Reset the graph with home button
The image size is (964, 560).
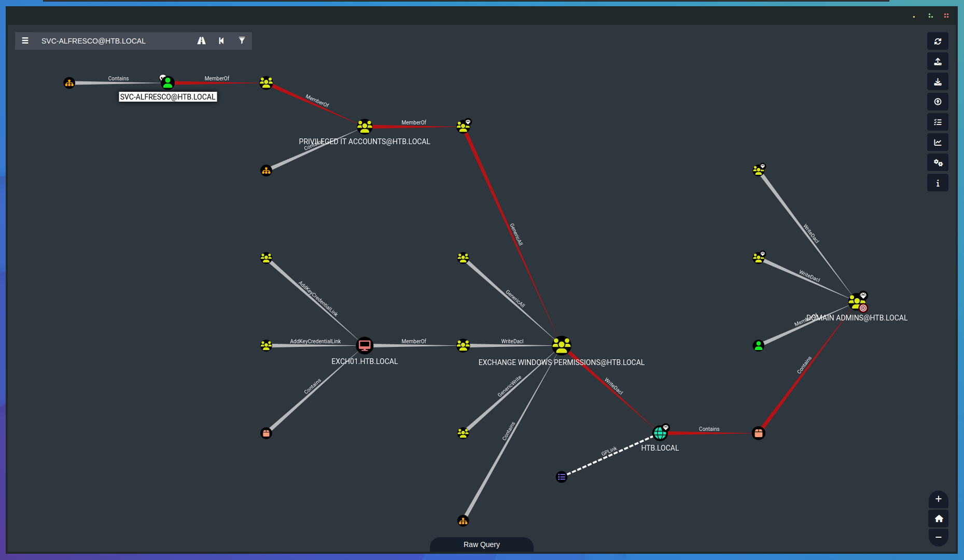(x=938, y=519)
